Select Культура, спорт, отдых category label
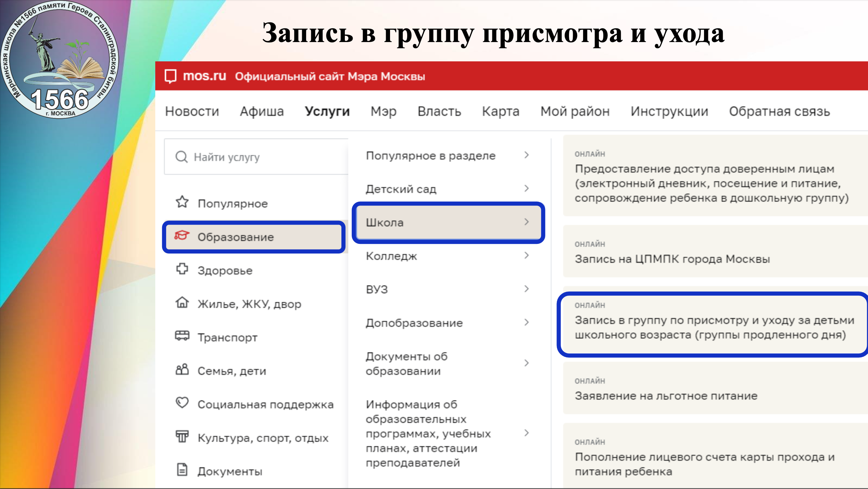Screen dimensions: 868x489 click(x=263, y=438)
